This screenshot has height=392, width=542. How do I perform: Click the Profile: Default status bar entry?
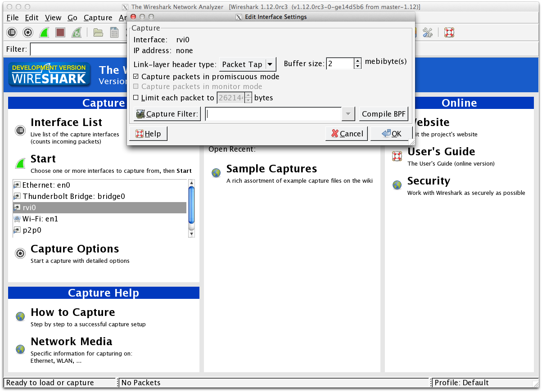click(x=461, y=383)
